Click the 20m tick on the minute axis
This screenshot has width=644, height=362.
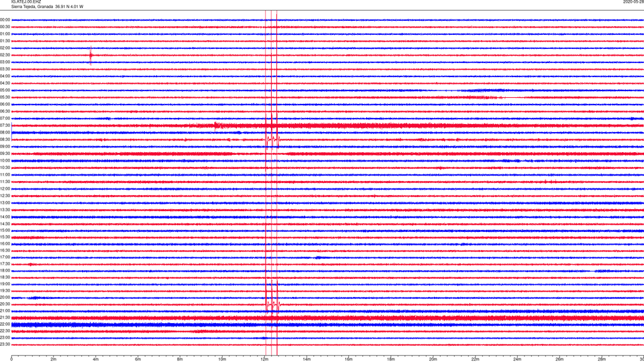pos(433,359)
